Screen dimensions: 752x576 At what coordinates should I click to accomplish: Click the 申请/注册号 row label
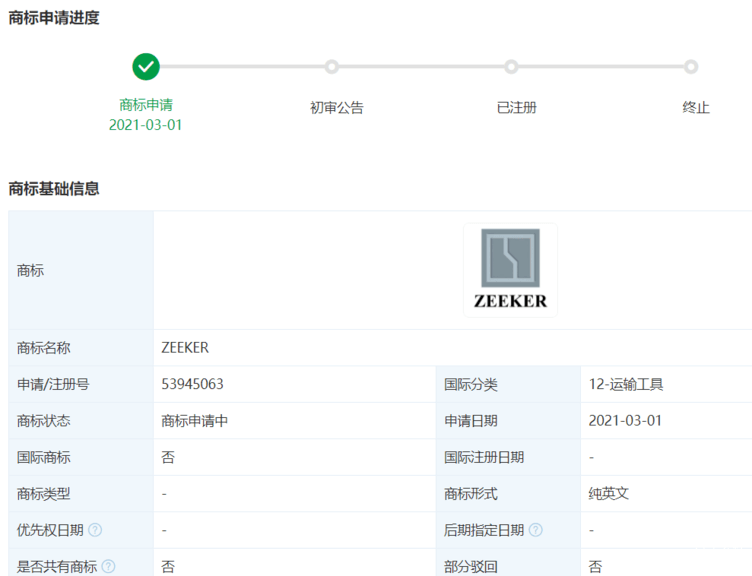pyautogui.click(x=53, y=384)
